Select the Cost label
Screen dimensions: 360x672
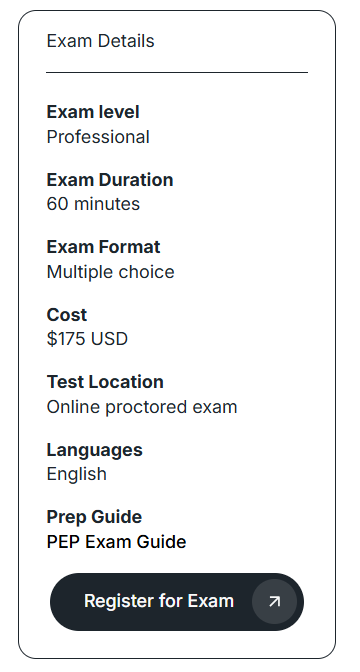(66, 315)
